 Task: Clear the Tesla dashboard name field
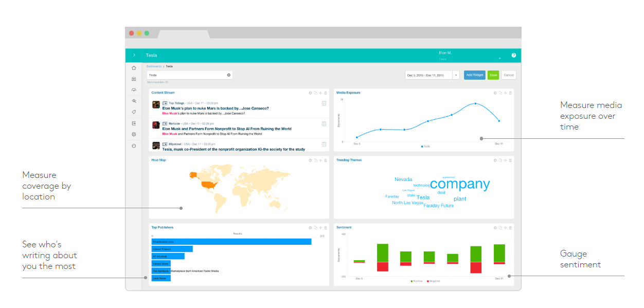(229, 75)
